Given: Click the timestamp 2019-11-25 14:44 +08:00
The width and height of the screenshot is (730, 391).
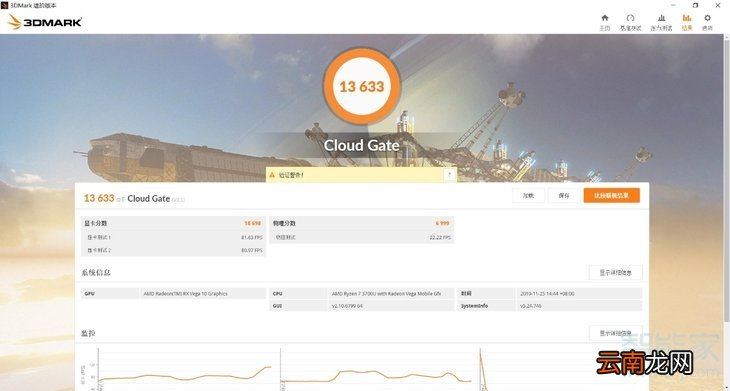Looking at the screenshot, I should pyautogui.click(x=547, y=294).
